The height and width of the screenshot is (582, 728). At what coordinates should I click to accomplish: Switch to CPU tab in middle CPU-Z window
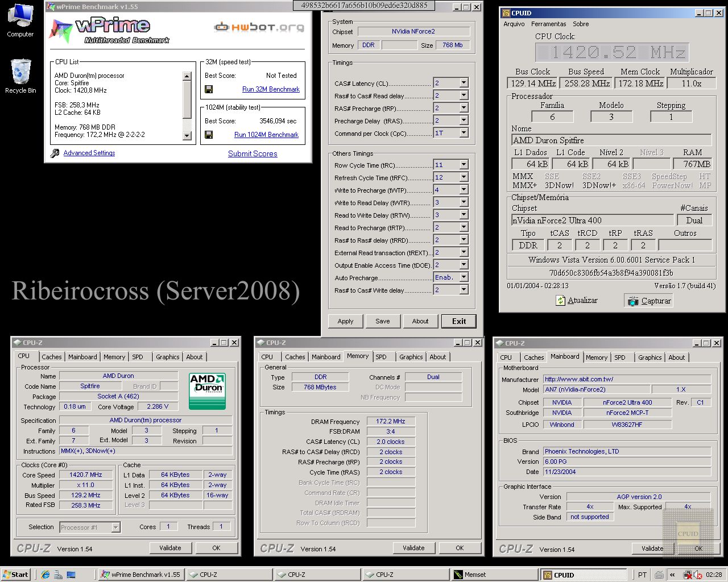click(x=267, y=357)
